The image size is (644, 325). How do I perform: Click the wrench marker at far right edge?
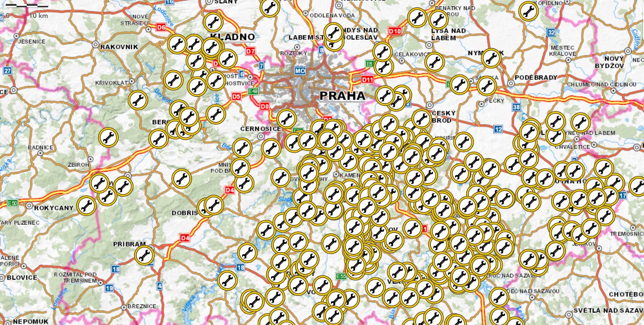click(x=638, y=186)
